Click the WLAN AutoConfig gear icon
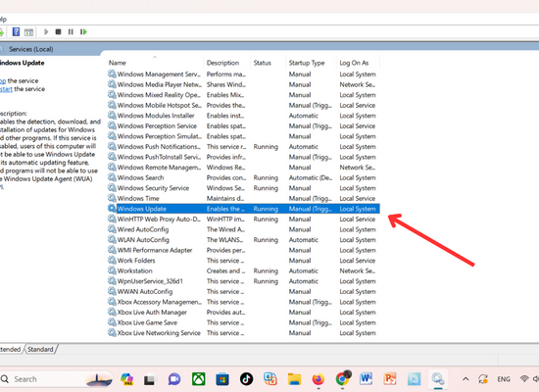539x392 pixels. pos(112,239)
